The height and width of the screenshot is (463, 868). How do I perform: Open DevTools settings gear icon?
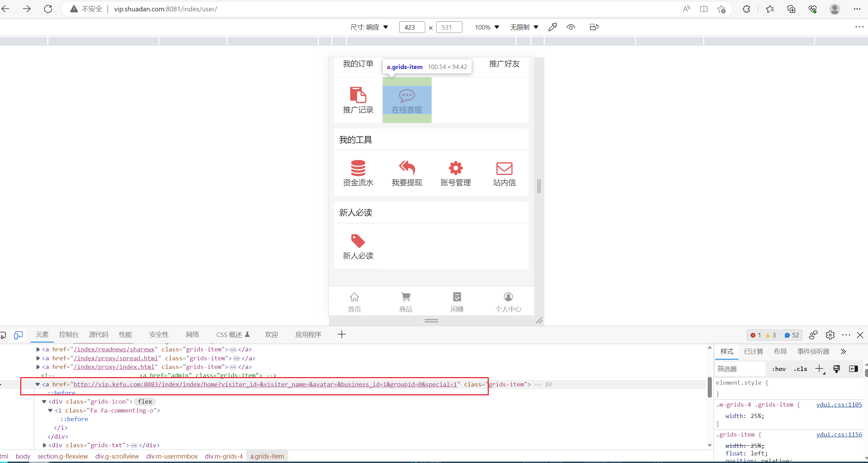click(830, 335)
